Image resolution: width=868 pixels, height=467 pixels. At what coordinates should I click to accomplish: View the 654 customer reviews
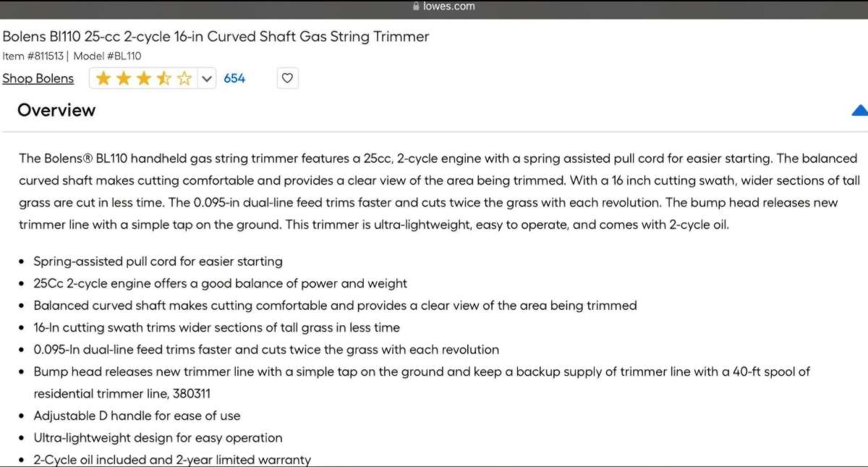click(x=234, y=77)
